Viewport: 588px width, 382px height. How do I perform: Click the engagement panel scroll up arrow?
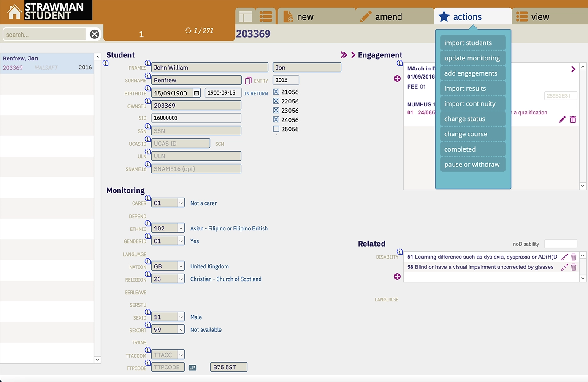583,67
